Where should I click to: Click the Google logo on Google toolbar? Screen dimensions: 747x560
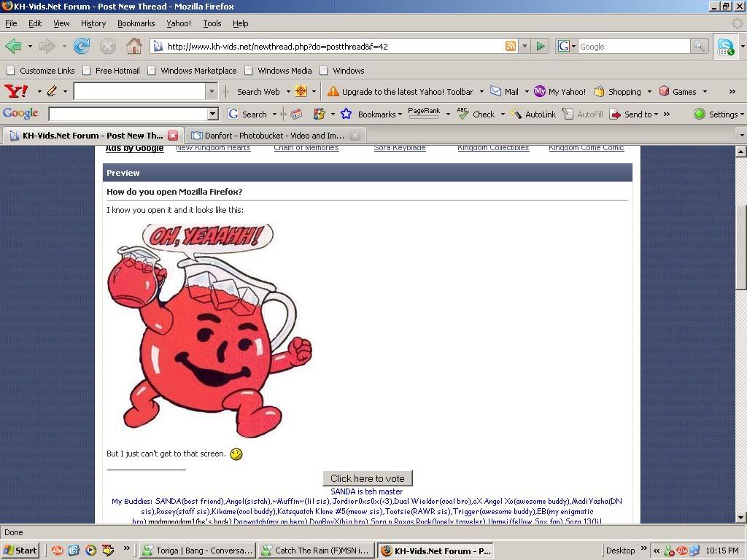20,113
